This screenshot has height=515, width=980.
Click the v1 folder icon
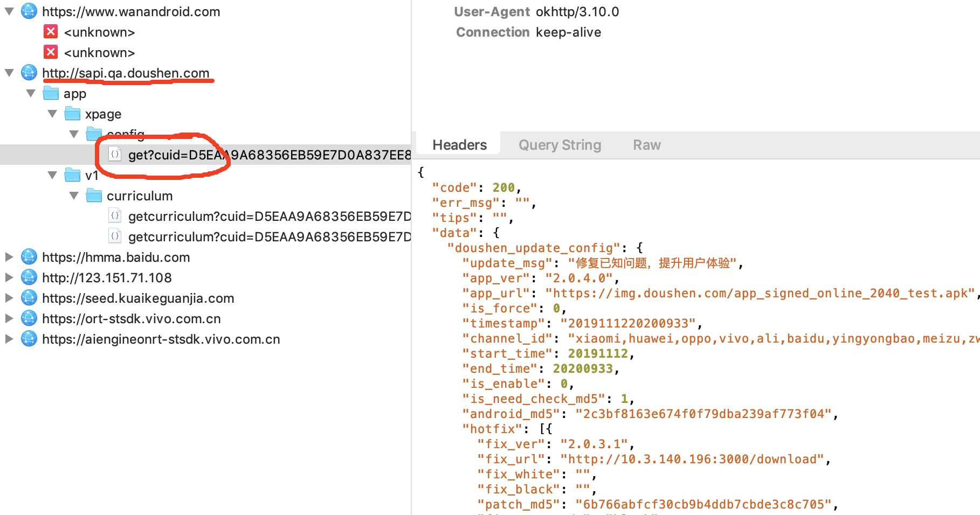click(72, 175)
